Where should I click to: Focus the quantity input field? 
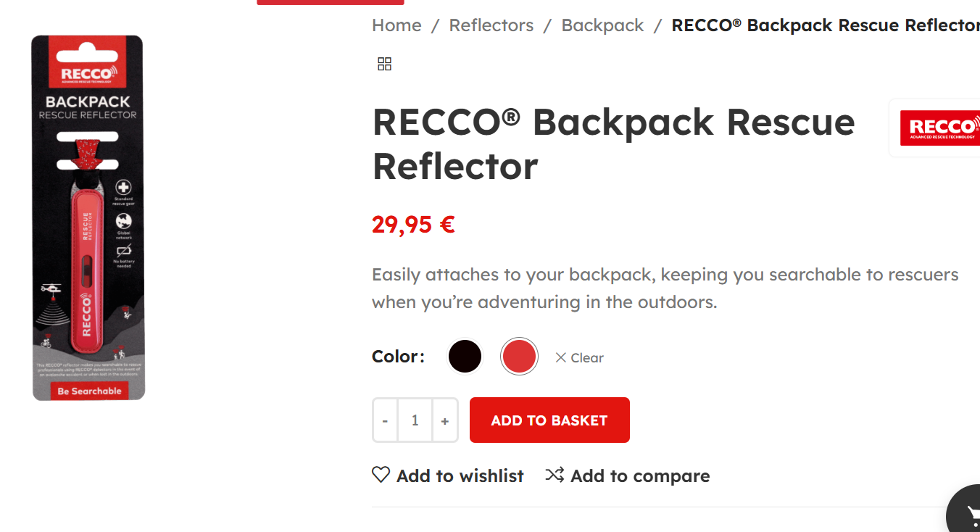pos(415,420)
